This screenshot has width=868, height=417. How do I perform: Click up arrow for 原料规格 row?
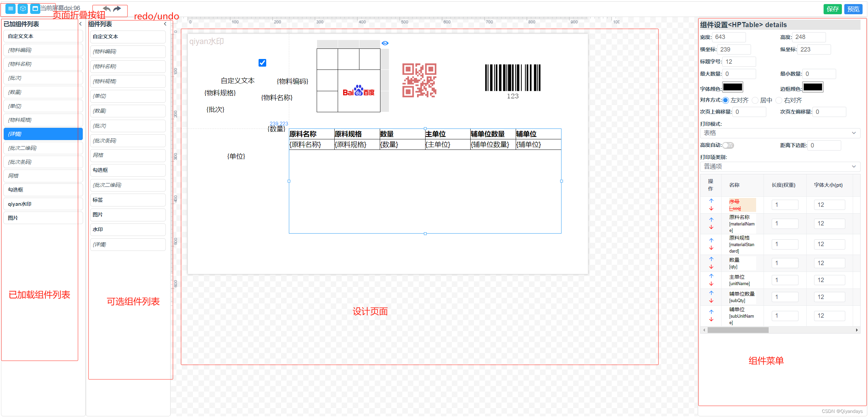point(711,240)
